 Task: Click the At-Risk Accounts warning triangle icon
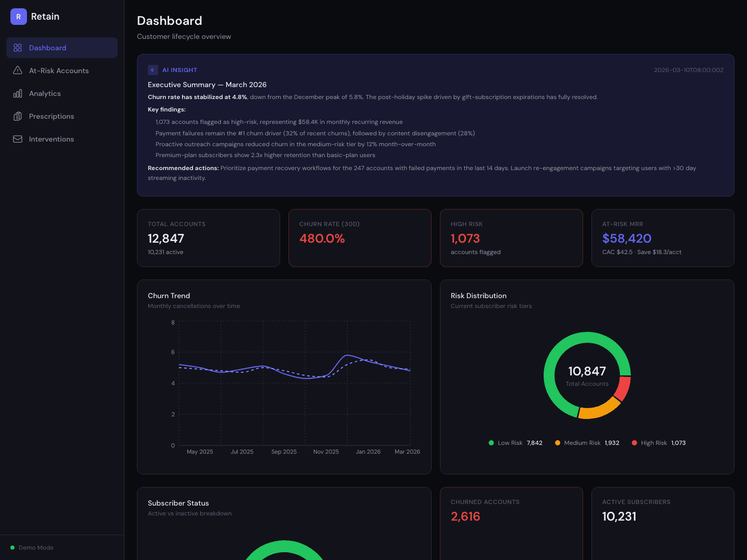click(x=18, y=71)
